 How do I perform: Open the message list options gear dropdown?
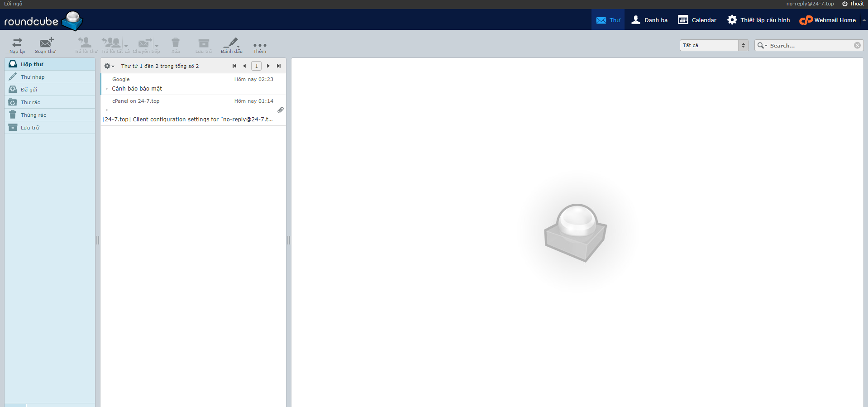tap(109, 66)
